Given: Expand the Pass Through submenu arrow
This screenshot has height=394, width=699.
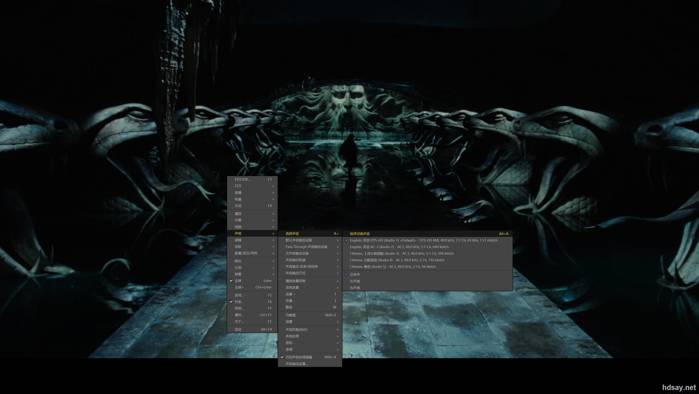Looking at the screenshot, I should tap(337, 246).
